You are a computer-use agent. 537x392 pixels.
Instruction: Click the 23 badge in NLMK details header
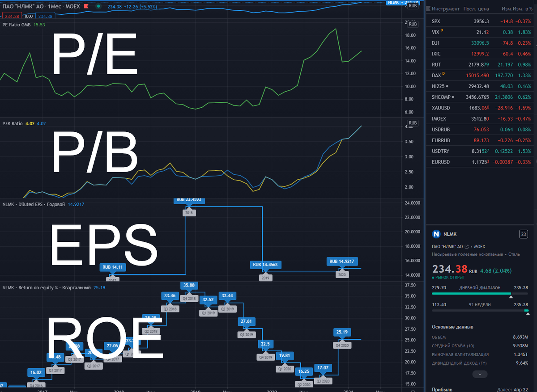pos(523,234)
